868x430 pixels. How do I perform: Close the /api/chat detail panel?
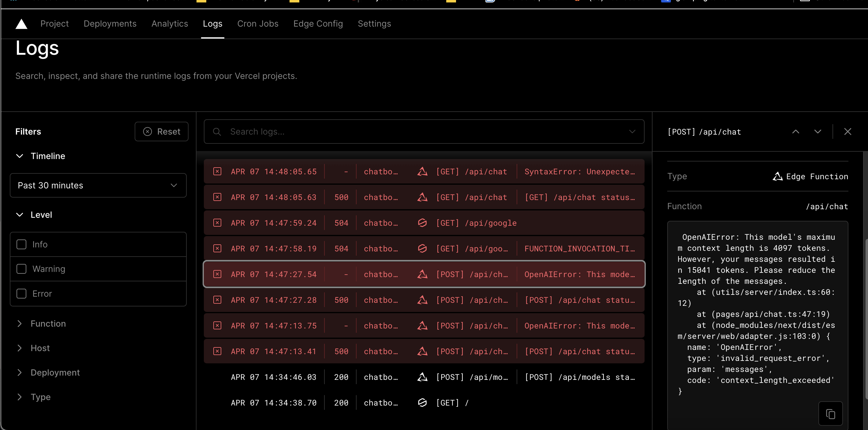(x=848, y=131)
